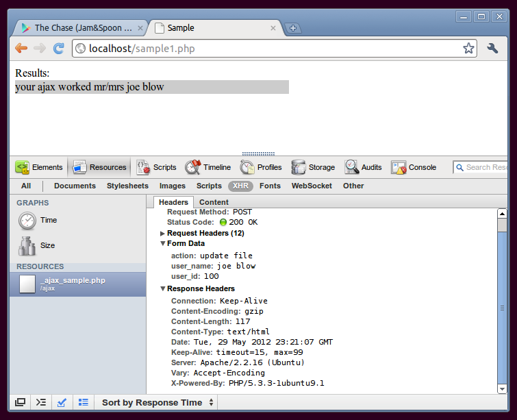Viewport: 517px width, 420px height.
Task: Click the Vary: Accept-Encoding header
Action: pos(218,373)
